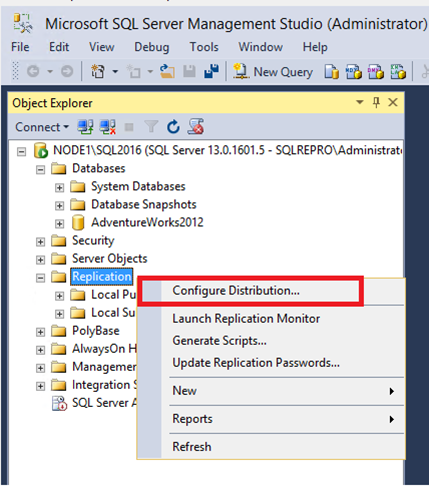Expand the Local Publications folder
The height and width of the screenshot is (490, 429).
pos(59,296)
